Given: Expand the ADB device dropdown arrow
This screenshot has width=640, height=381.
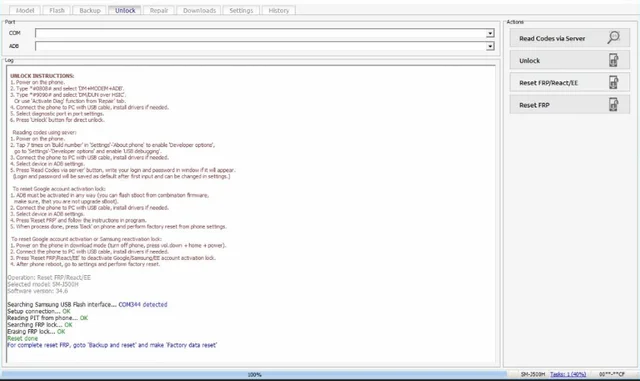Looking at the screenshot, I should [x=490, y=46].
